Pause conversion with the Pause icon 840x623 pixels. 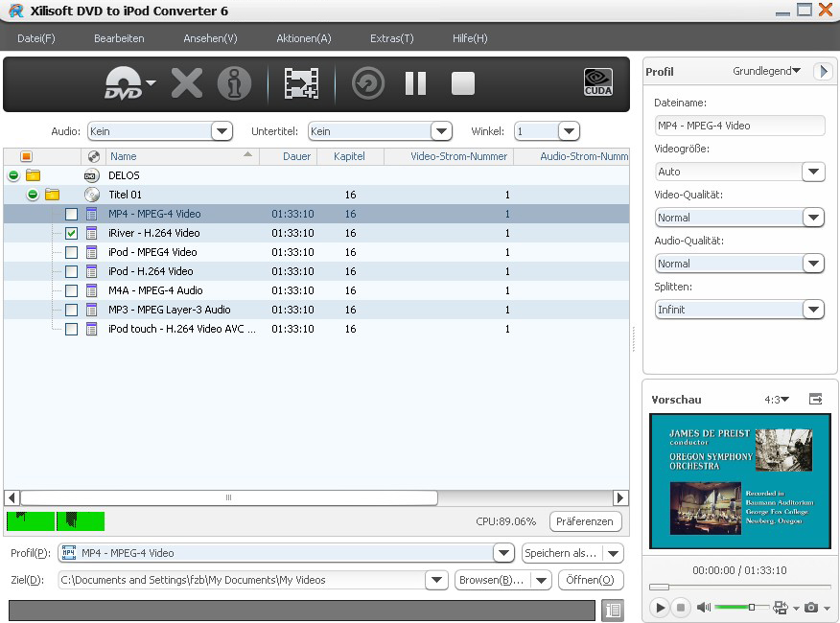[416, 83]
